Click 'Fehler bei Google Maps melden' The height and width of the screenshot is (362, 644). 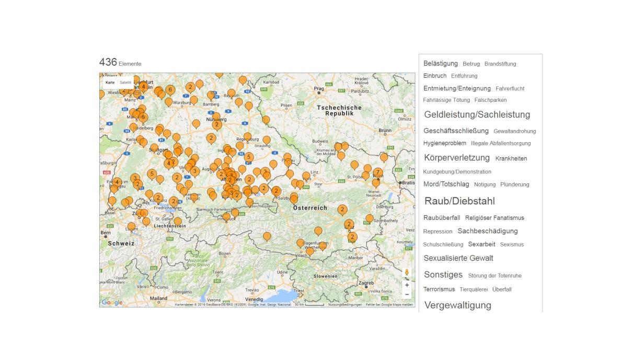389,305
